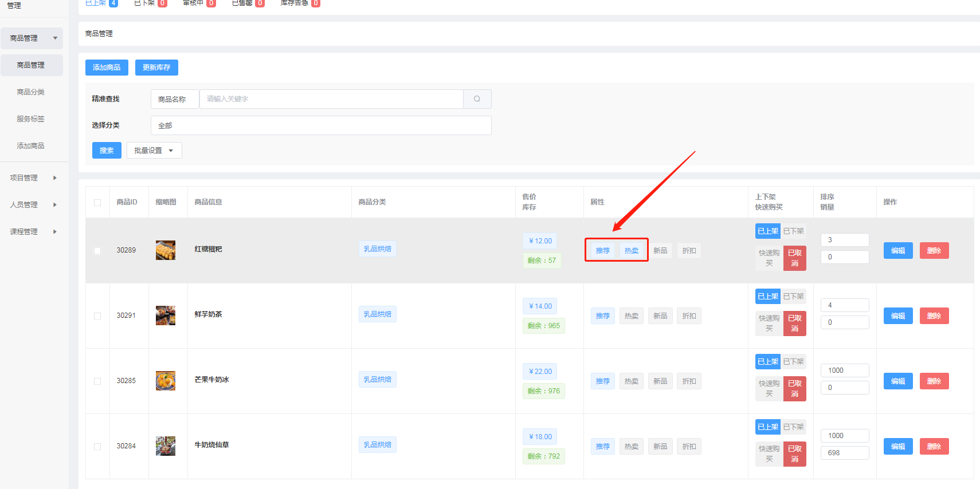Click stock label 剩余：976
Image resolution: width=980 pixels, height=489 pixels.
click(x=544, y=391)
